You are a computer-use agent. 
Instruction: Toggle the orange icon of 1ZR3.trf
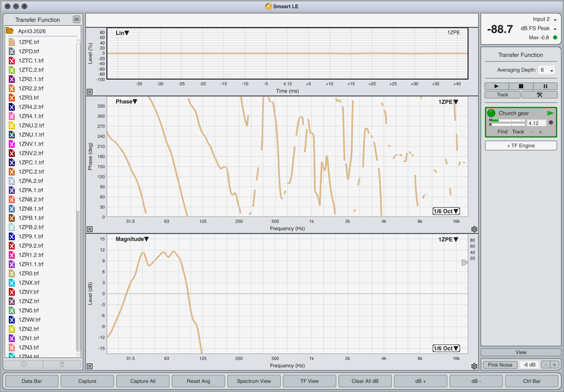tap(12, 98)
